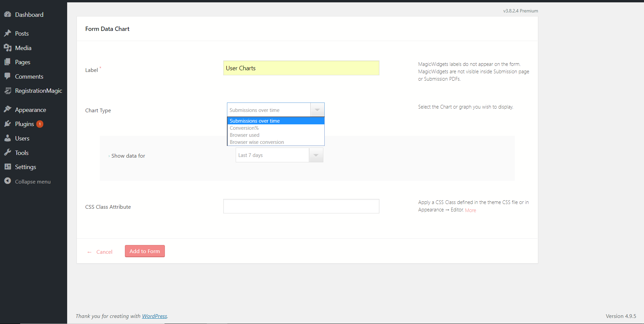This screenshot has height=324, width=644.
Task: Click the Cancel link
Action: pyautogui.click(x=104, y=252)
